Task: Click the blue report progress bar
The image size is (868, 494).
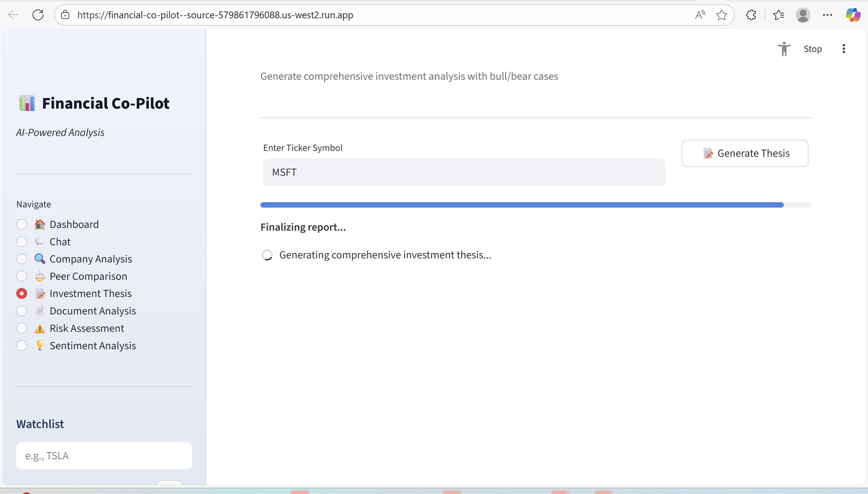Action: [522, 205]
